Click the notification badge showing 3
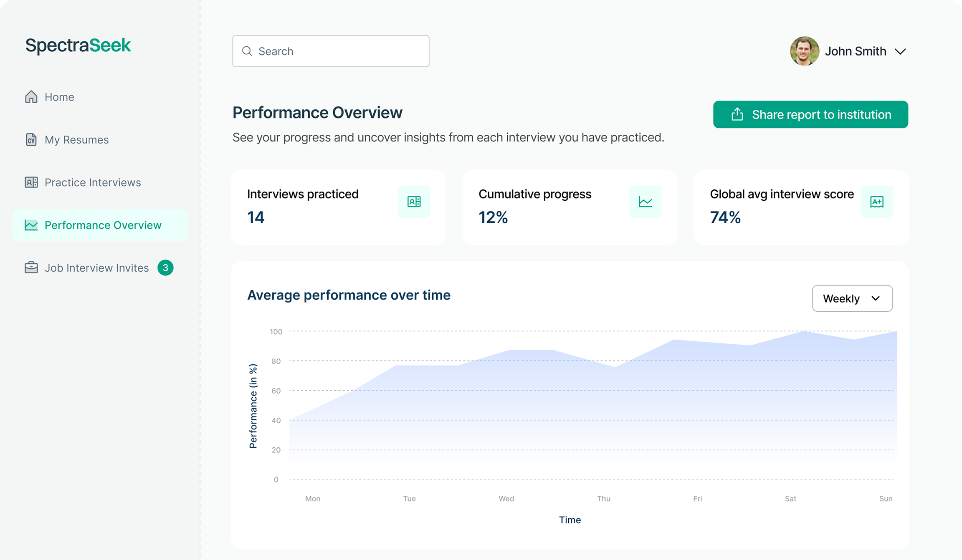Viewport: 962px width, 560px height. coord(165,268)
